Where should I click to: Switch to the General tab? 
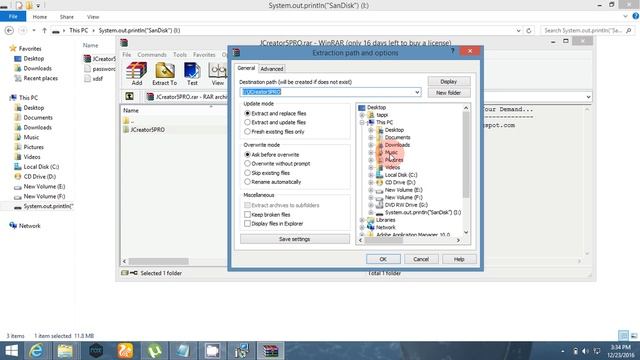coord(246,68)
